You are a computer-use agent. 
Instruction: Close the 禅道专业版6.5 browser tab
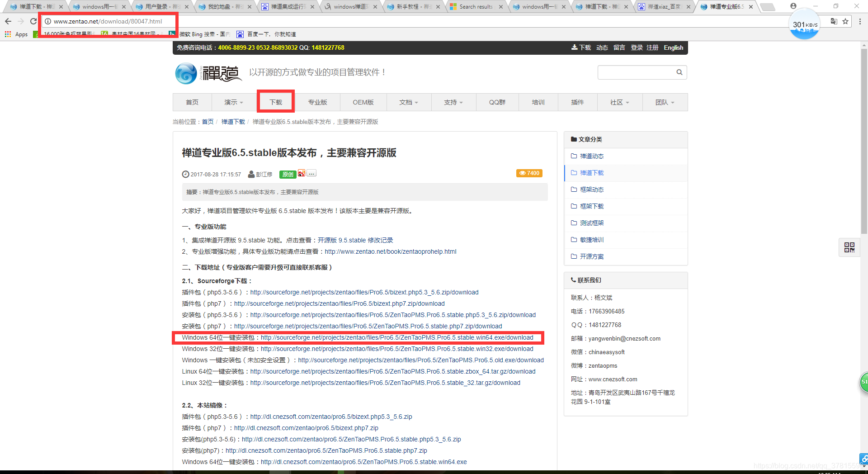point(751,7)
